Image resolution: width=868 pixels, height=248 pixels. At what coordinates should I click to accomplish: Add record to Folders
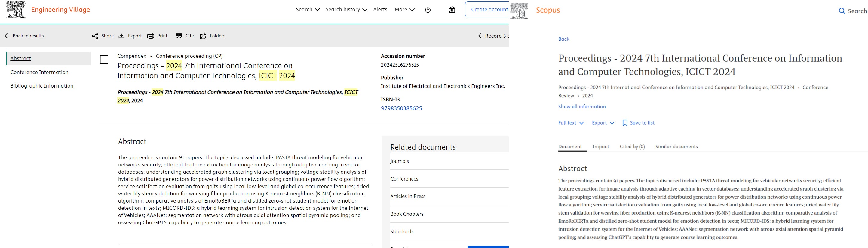(203, 36)
